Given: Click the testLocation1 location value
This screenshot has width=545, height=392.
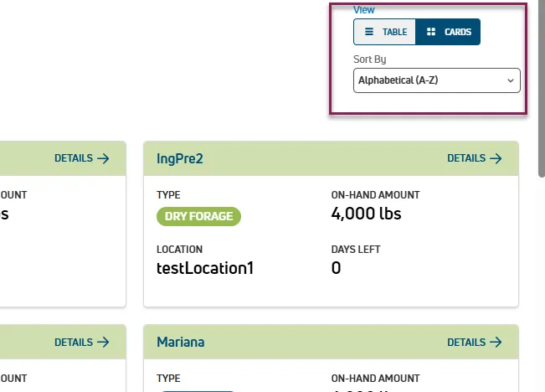Looking at the screenshot, I should pos(205,268).
